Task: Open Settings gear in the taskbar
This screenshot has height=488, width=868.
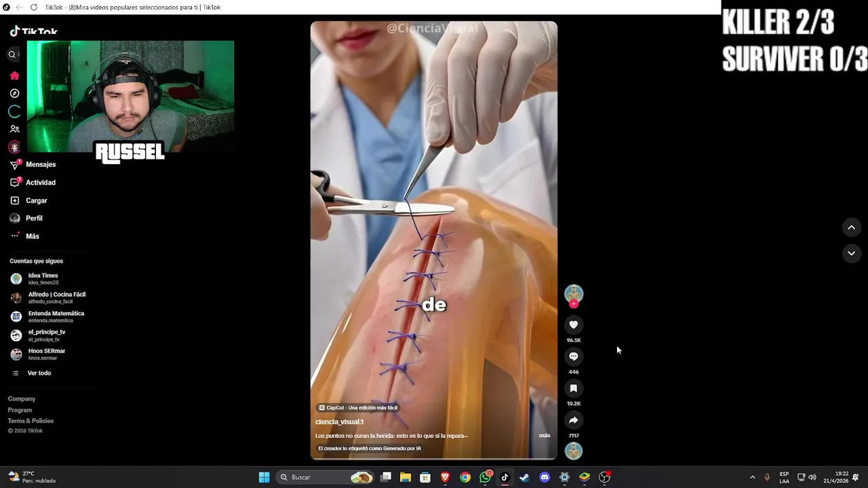Action: 564,477
